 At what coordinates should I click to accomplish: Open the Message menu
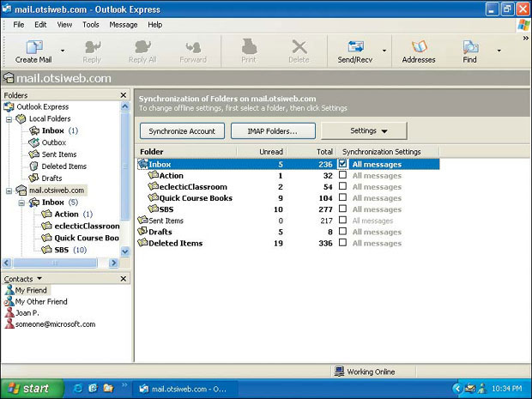124,25
